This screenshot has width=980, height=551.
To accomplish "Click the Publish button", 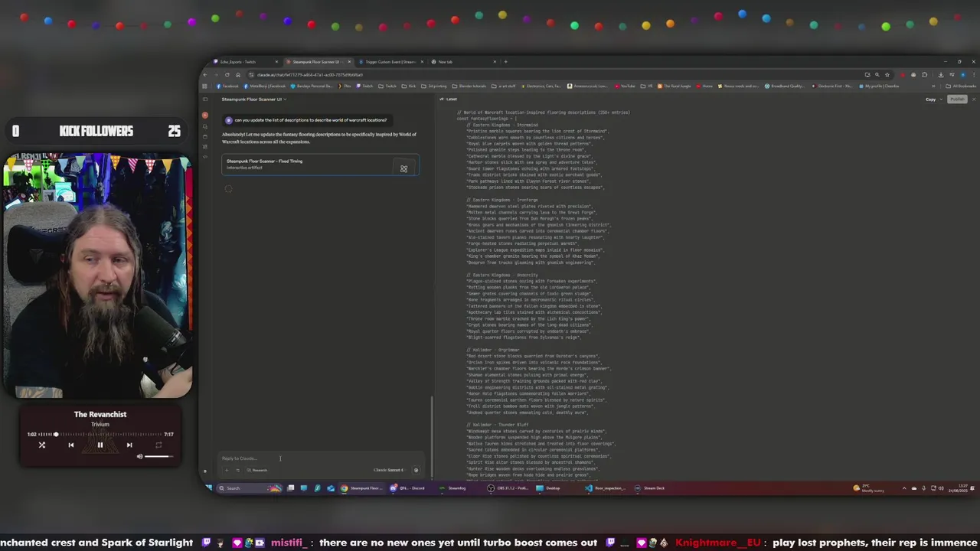I will (957, 99).
